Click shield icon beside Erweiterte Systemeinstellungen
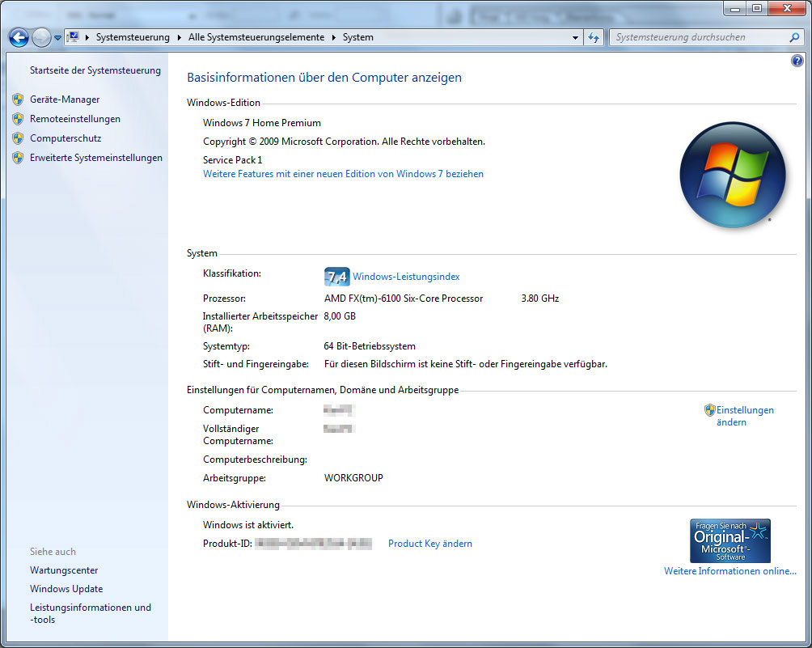The height and width of the screenshot is (648, 812). tap(18, 158)
